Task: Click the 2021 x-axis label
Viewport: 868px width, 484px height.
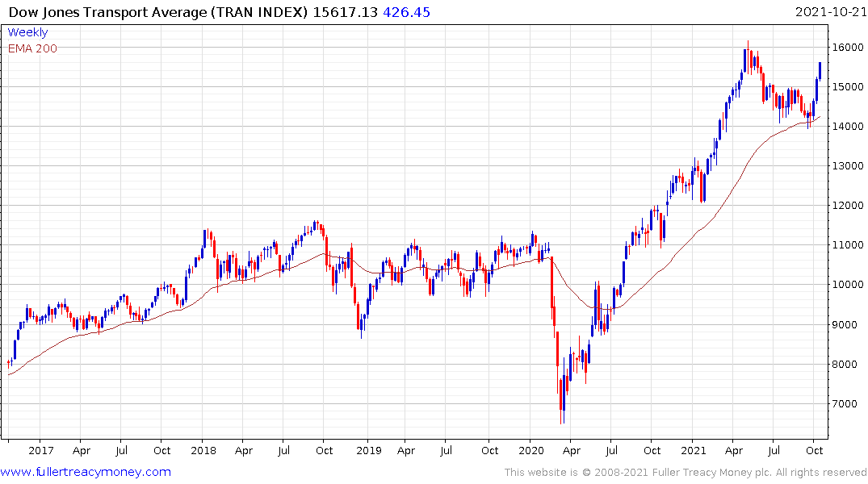Action: click(x=694, y=451)
